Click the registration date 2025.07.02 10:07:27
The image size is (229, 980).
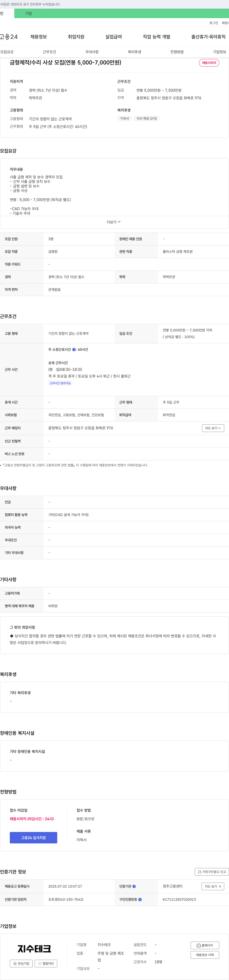point(65,886)
